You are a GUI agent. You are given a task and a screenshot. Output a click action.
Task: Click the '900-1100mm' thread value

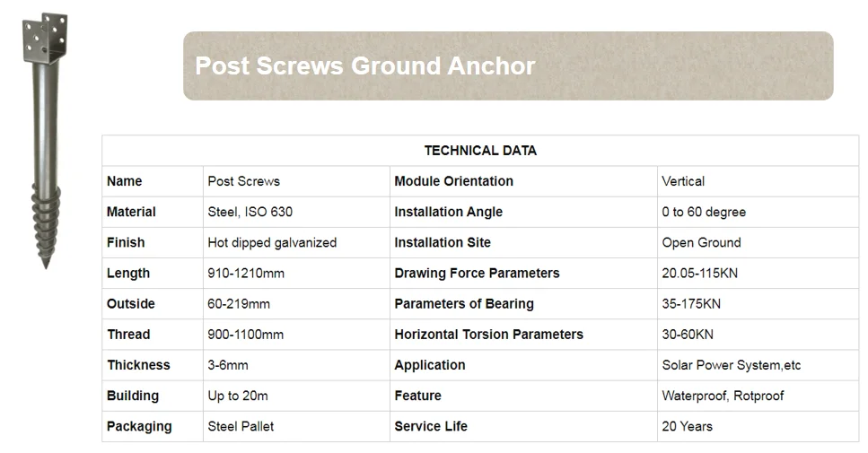[246, 334]
